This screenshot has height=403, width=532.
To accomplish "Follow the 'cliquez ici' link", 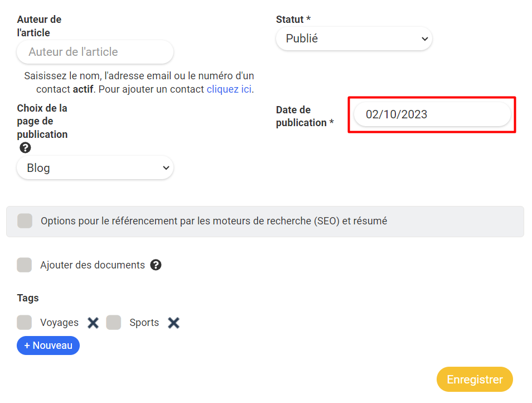I will point(229,89).
